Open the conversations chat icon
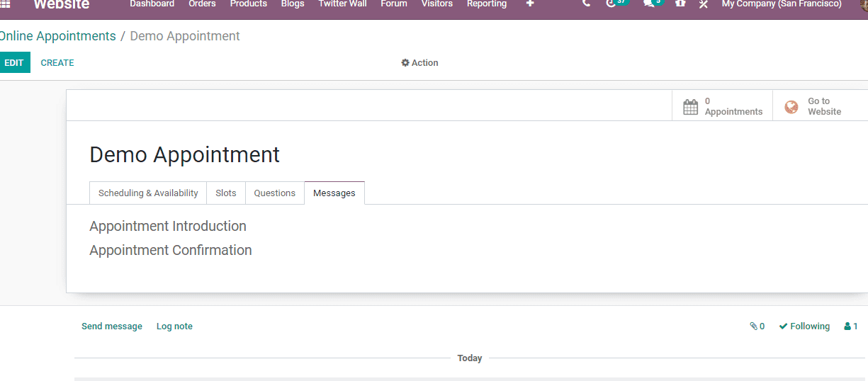Viewport: 868px width, 381px height. 648,4
